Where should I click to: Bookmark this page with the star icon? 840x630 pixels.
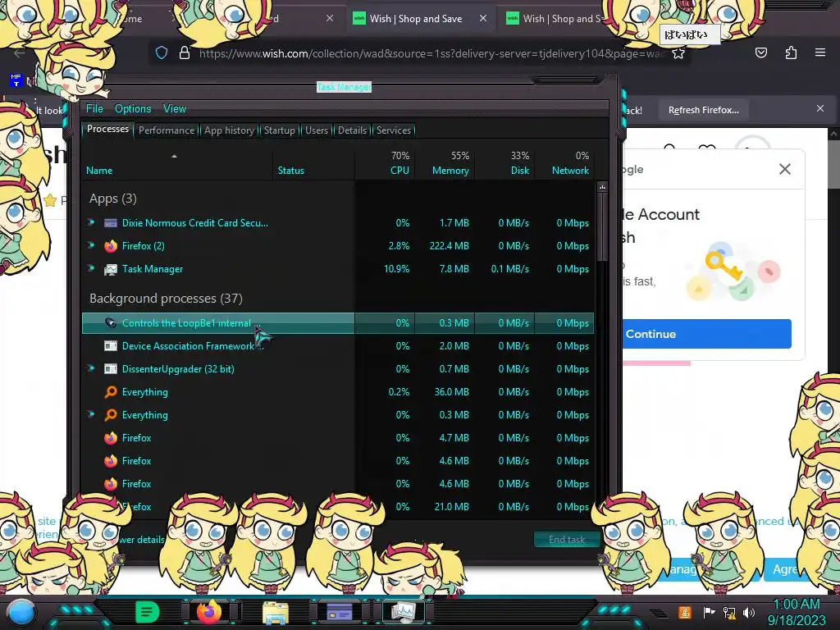[x=678, y=53]
